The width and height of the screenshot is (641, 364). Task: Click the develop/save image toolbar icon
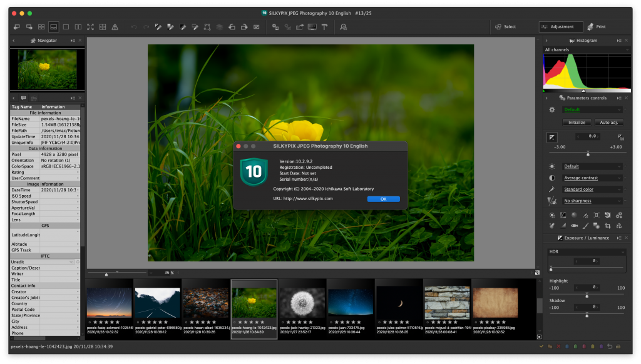[275, 27]
